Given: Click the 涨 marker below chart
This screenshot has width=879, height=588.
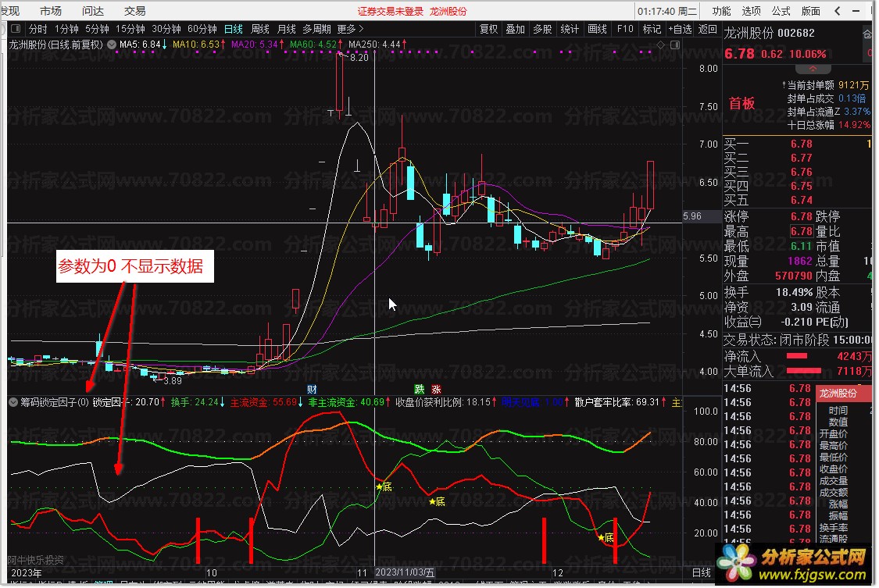Looking at the screenshot, I should (436, 389).
